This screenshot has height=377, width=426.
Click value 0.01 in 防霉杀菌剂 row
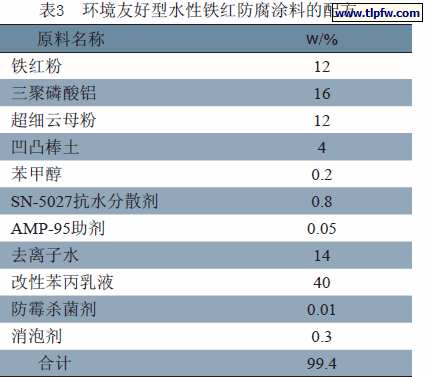pos(322,310)
